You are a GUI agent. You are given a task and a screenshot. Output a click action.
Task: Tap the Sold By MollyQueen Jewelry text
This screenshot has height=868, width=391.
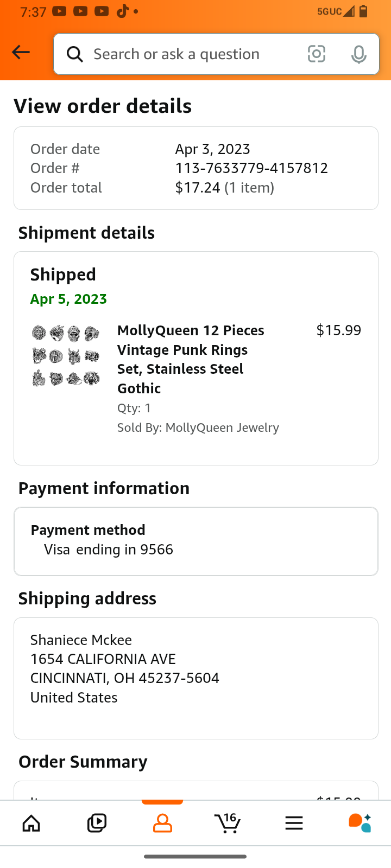tap(198, 427)
